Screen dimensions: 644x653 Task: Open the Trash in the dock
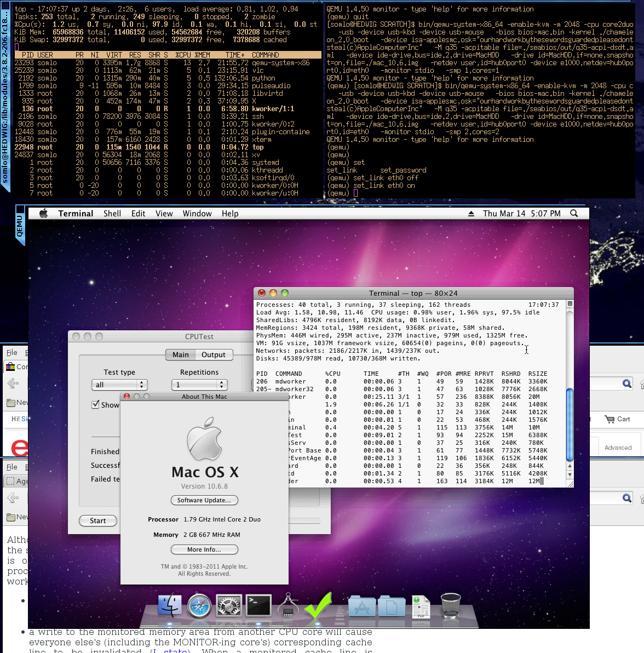click(x=451, y=605)
